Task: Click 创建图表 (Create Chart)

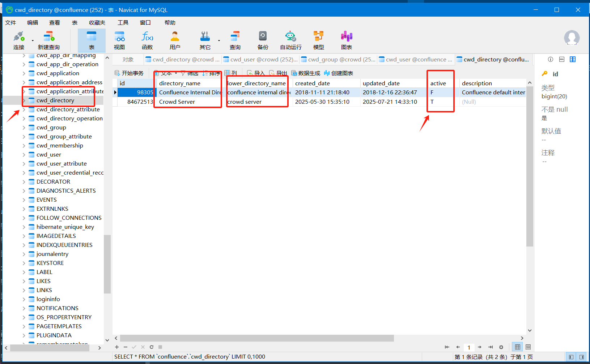Action: 339,73
